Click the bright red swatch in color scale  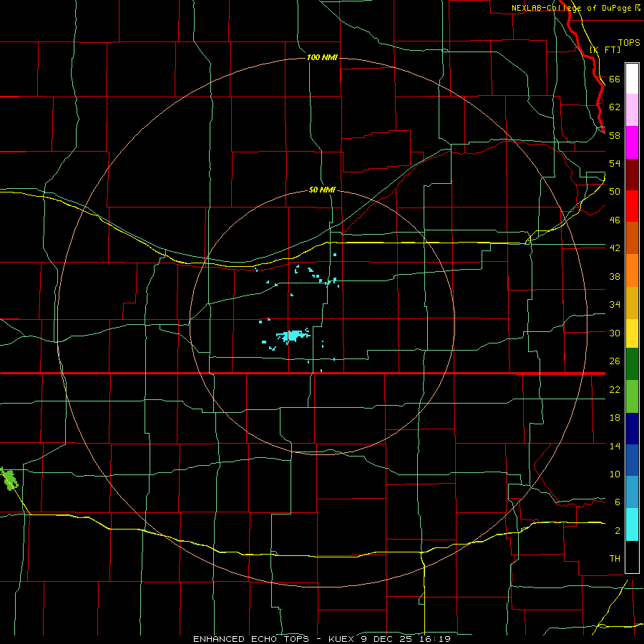pos(632,206)
